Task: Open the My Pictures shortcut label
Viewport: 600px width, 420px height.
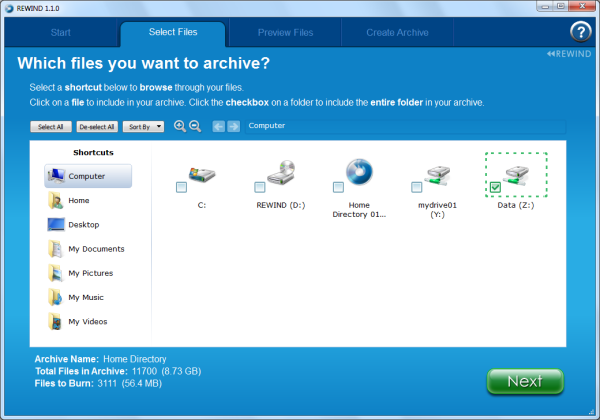Action: coord(91,273)
